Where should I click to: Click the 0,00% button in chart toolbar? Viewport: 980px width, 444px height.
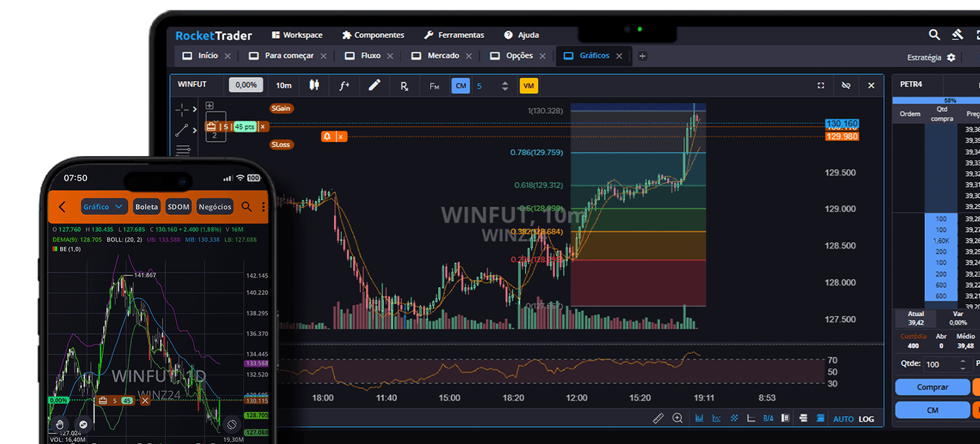[x=246, y=86]
